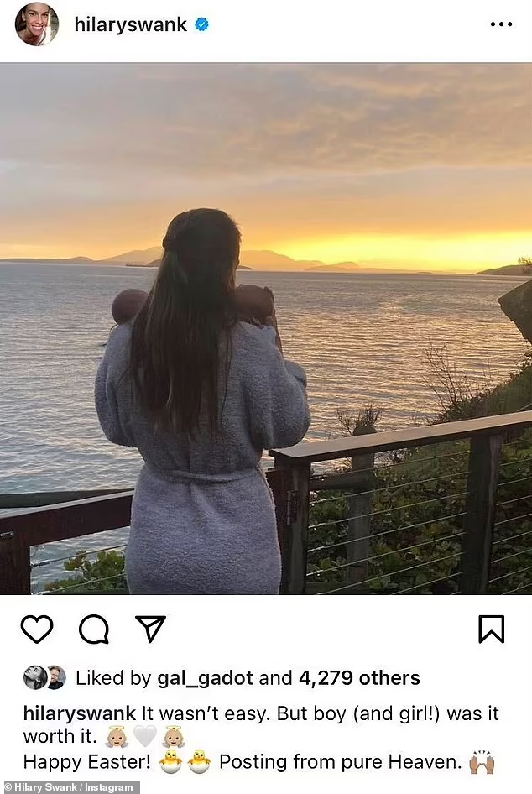Open the hilaryswank username in the header

click(131, 24)
